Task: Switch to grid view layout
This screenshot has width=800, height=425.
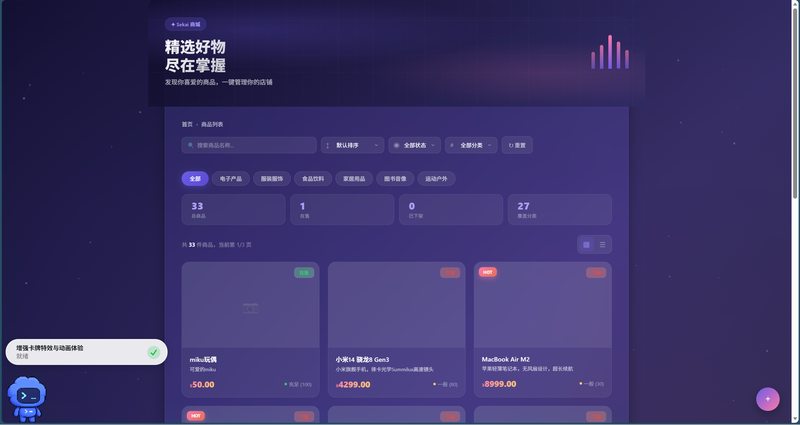Action: (586, 245)
